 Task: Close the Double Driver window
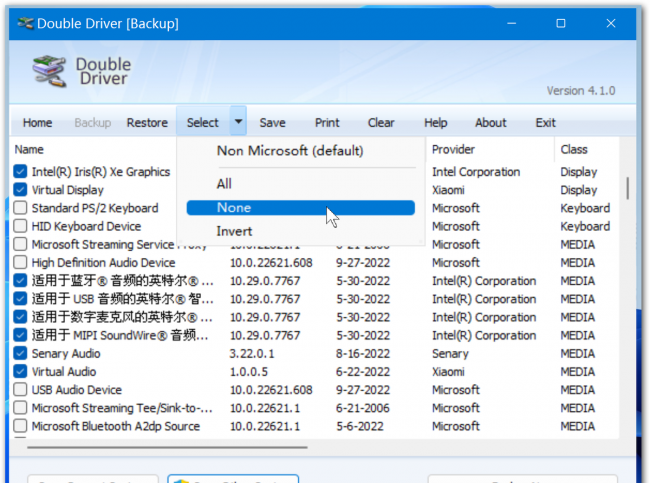(x=611, y=23)
